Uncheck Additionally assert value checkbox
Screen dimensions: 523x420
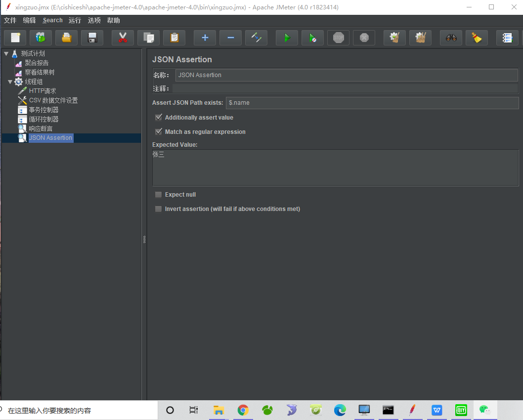tap(159, 117)
